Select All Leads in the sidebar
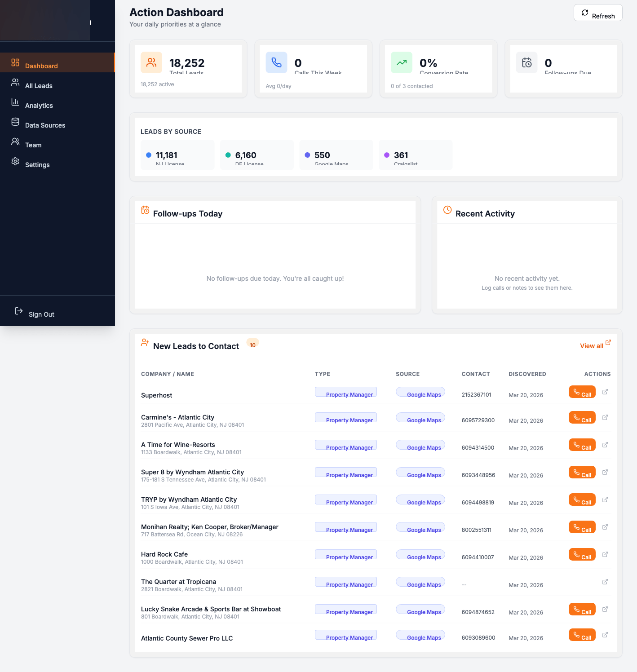 coord(38,85)
